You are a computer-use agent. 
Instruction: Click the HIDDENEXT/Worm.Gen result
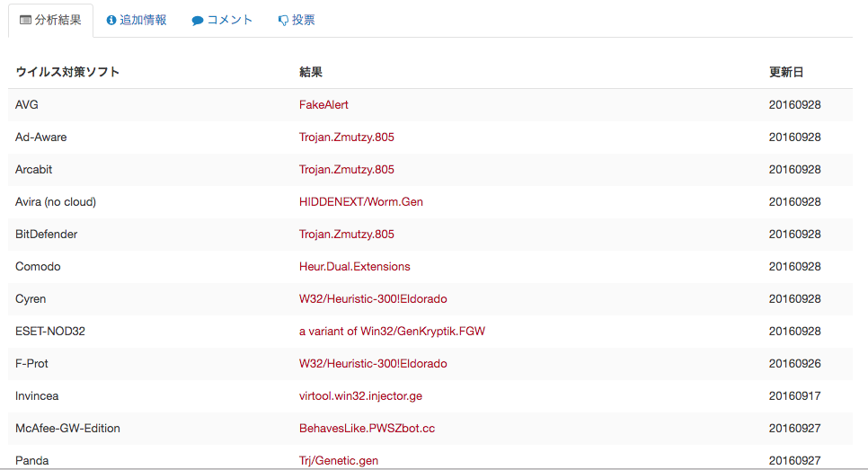[361, 201]
